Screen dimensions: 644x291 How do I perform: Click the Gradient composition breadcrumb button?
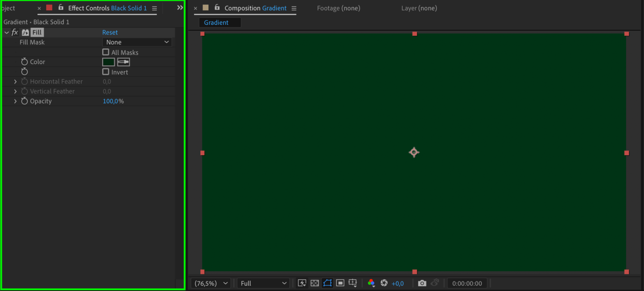click(216, 23)
